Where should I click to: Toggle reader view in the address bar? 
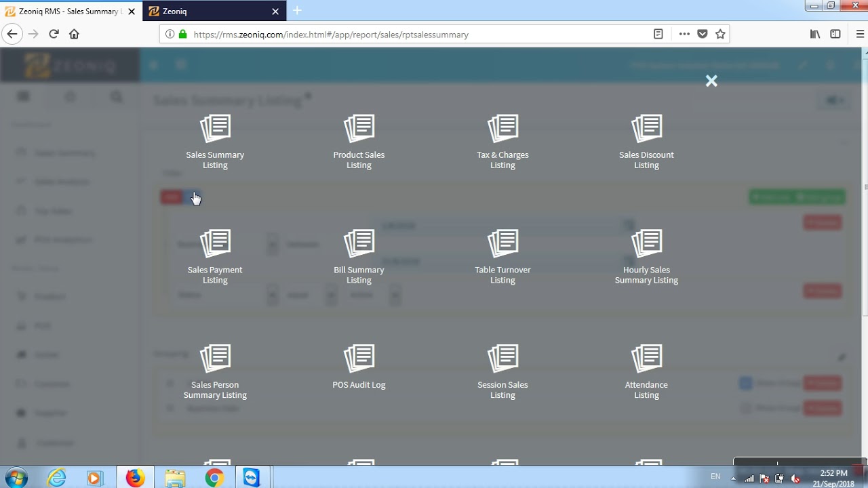(658, 34)
